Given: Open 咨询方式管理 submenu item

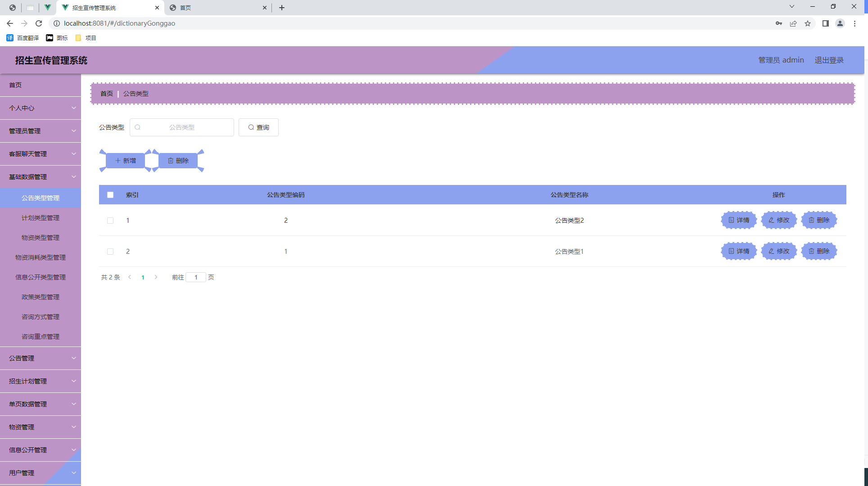Looking at the screenshot, I should click(x=41, y=317).
